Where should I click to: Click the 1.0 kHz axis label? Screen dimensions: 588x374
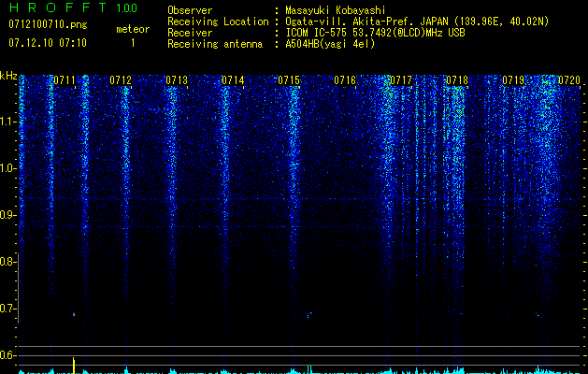coord(8,168)
